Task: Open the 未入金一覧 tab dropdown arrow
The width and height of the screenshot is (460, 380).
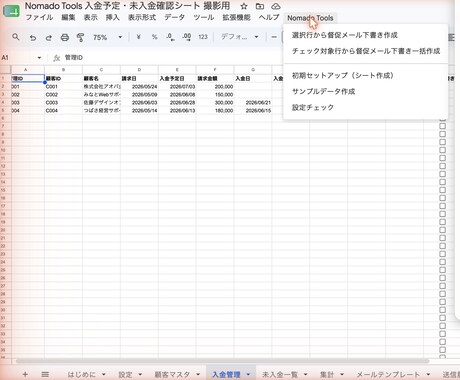Action: (x=305, y=374)
